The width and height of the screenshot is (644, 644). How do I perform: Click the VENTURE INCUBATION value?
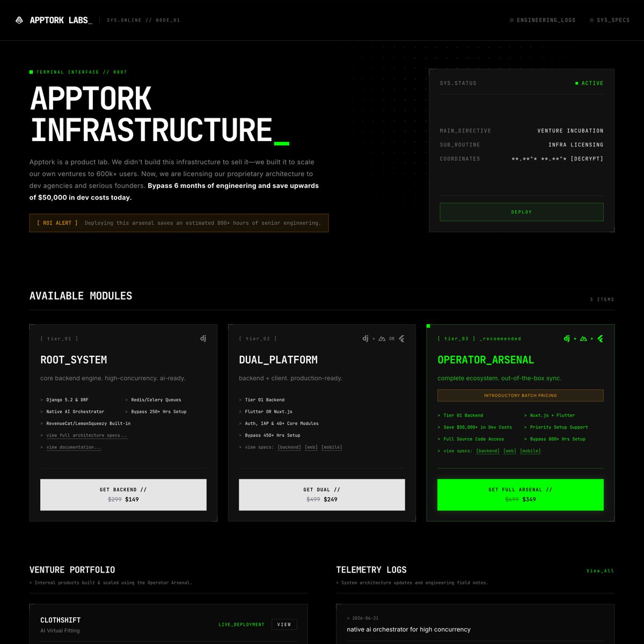tap(570, 131)
